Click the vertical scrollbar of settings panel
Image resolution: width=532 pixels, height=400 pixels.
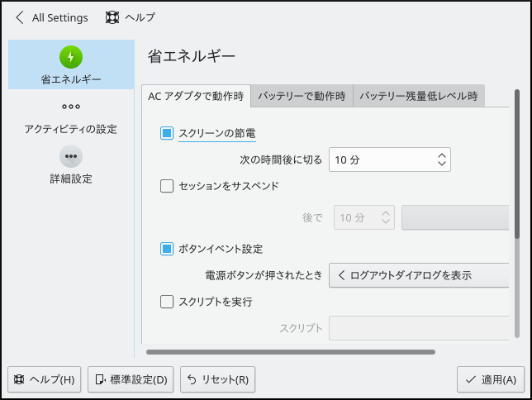(517, 214)
